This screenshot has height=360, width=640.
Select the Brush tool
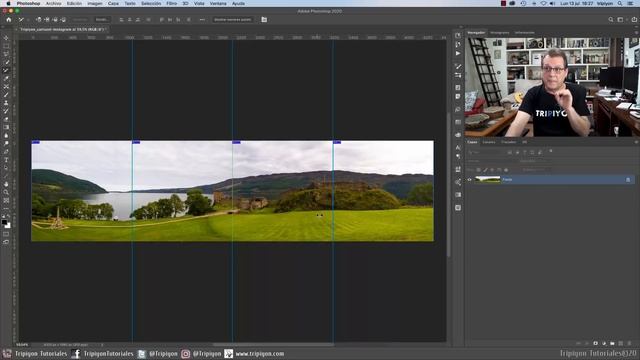point(6,95)
